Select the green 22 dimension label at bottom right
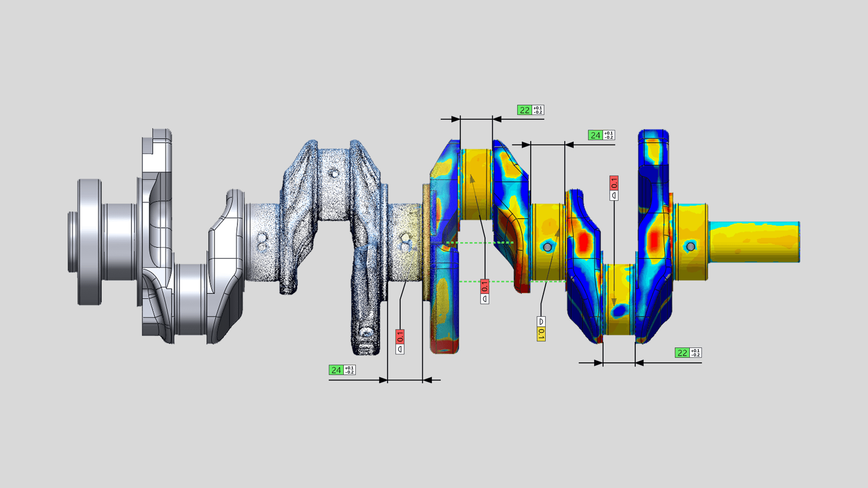 pos(683,352)
